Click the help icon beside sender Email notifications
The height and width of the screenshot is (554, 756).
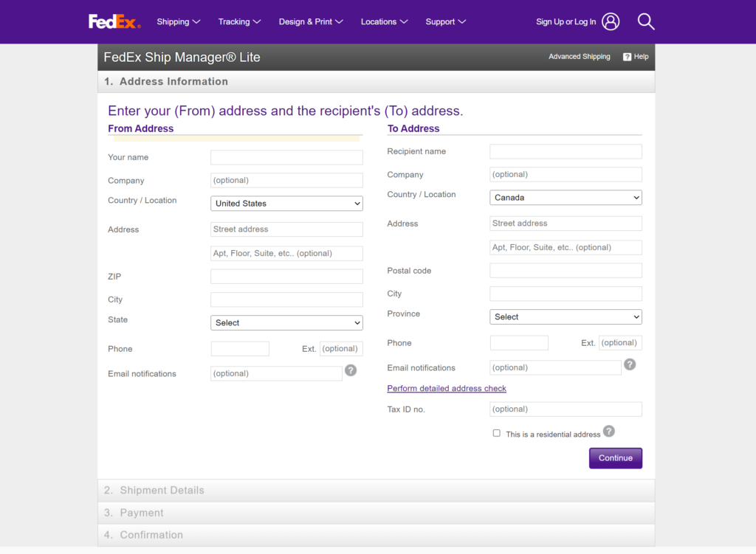point(350,370)
